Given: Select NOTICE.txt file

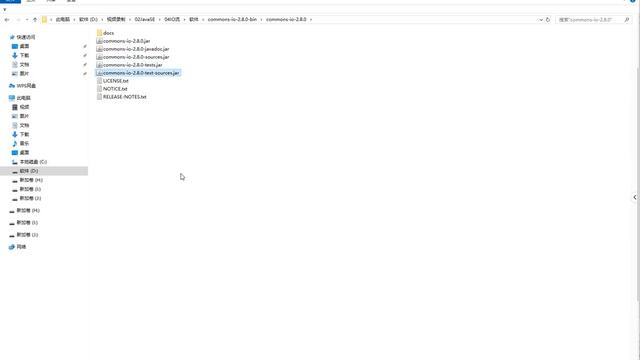Looking at the screenshot, I should [112, 89].
